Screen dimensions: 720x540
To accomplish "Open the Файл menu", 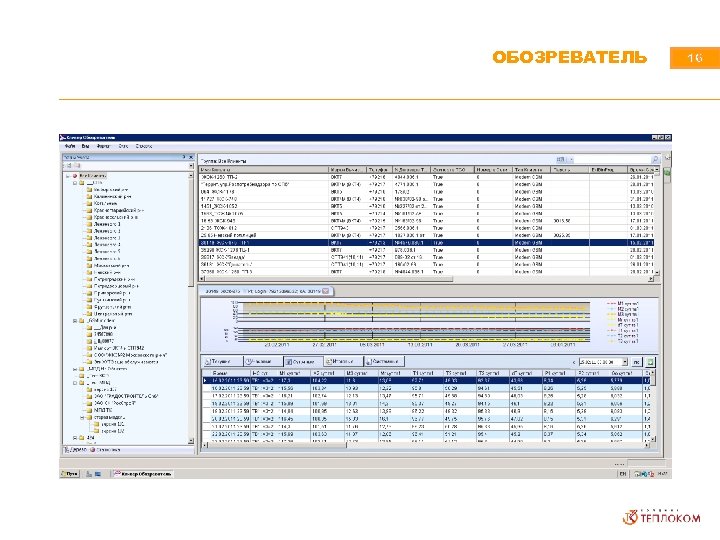I will [70, 146].
